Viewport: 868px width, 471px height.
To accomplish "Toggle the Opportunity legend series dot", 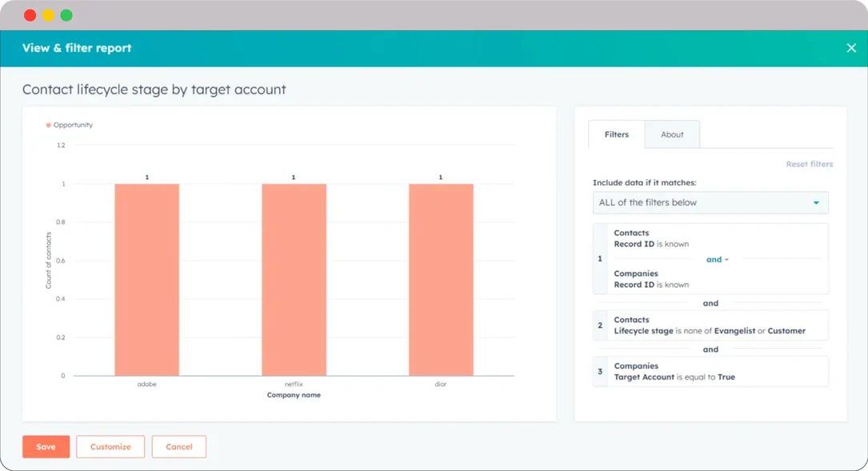I will point(49,126).
